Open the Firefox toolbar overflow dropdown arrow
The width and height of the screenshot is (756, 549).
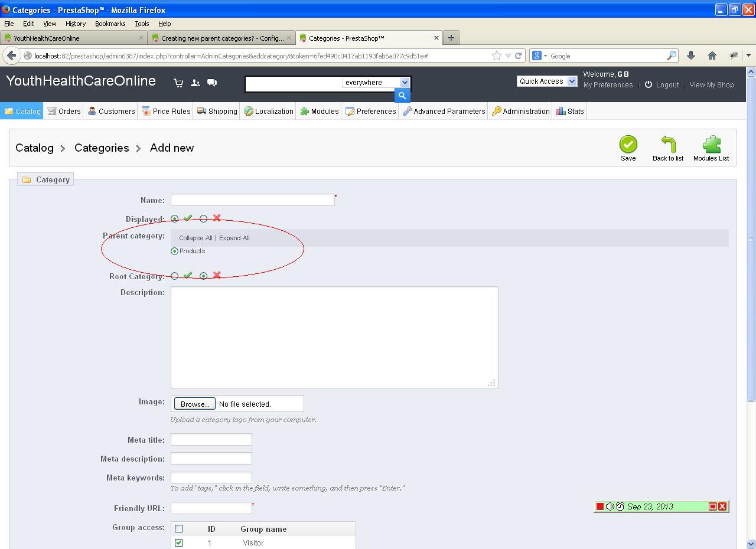click(x=748, y=55)
